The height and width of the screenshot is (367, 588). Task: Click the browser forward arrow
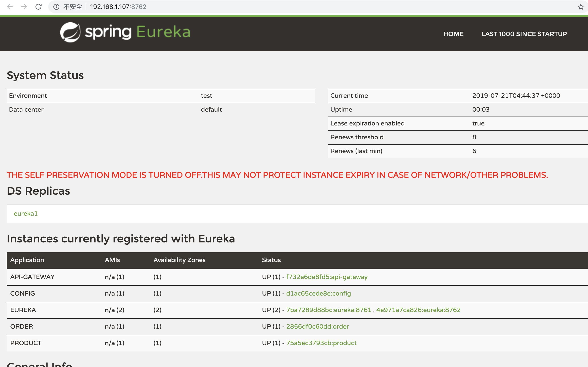(x=24, y=6)
